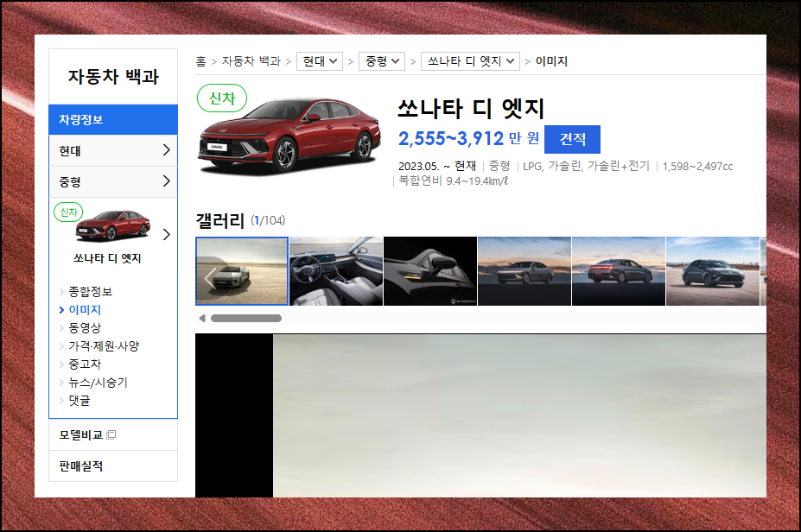This screenshot has height=532, width=801.
Task: Select the dark gray front-angle car thumbnail
Action: [x=713, y=271]
